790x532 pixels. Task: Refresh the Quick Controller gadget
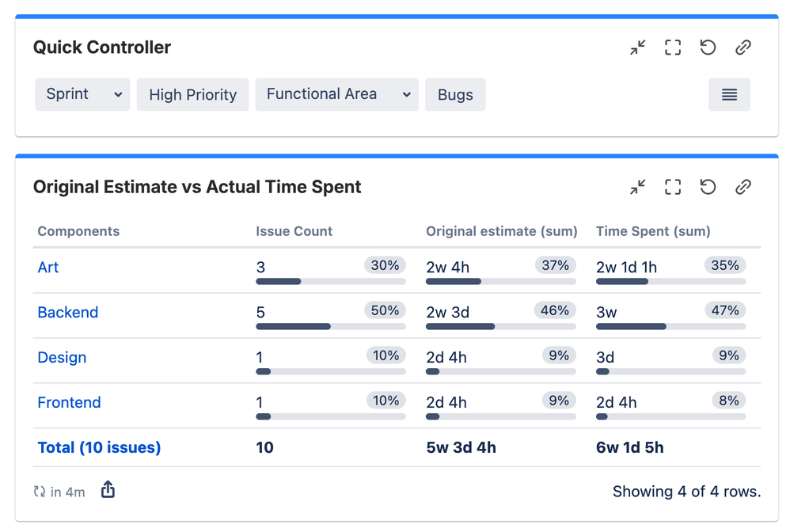tap(708, 47)
